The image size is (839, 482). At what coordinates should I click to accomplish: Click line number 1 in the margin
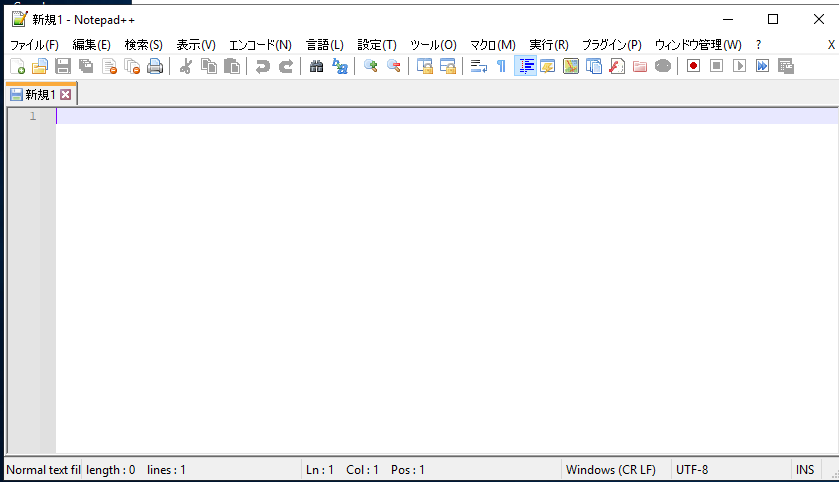33,116
